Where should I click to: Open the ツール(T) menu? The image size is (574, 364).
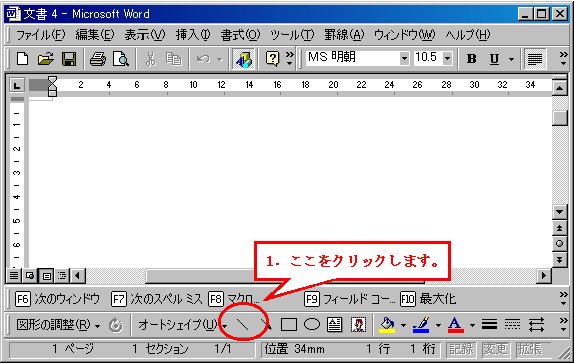click(x=292, y=35)
